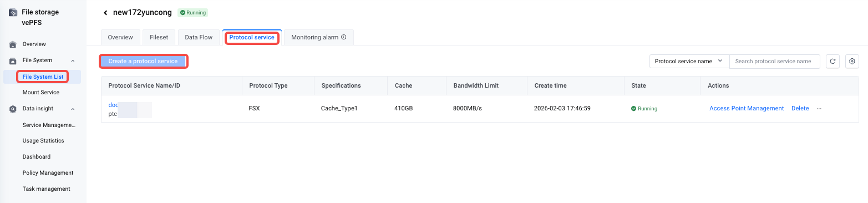Screen dimensions: 868x203
Task: Open the protocol service name link in row
Action: coord(113,105)
